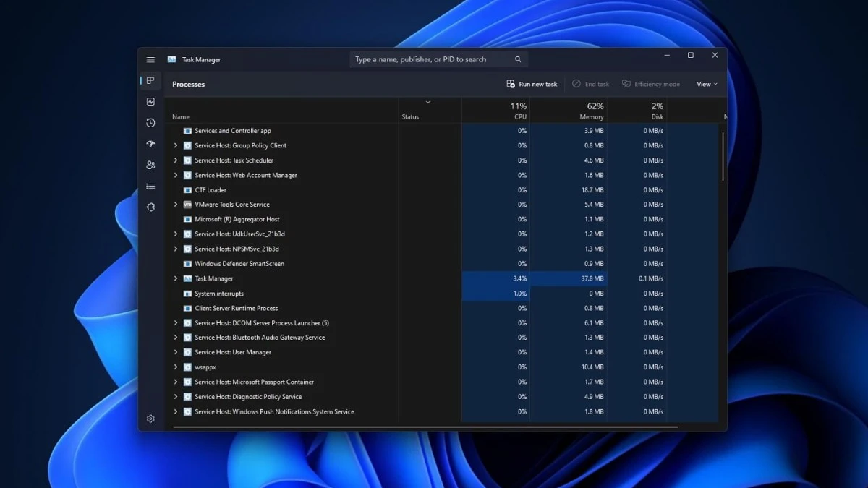Open the Details view in sidebar
This screenshot has height=488, width=868.
click(x=150, y=186)
